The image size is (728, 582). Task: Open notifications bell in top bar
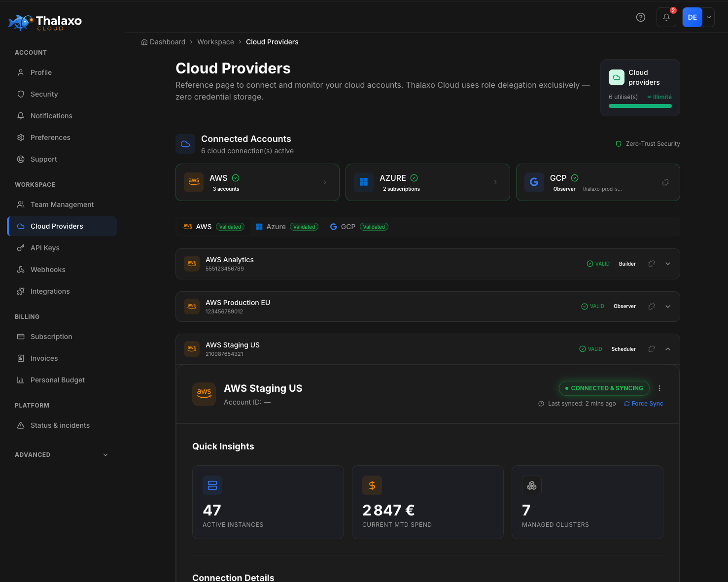tap(666, 17)
